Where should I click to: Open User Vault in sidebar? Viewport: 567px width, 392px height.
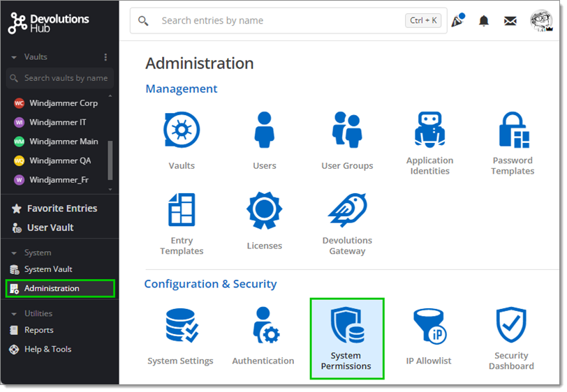pos(43,227)
